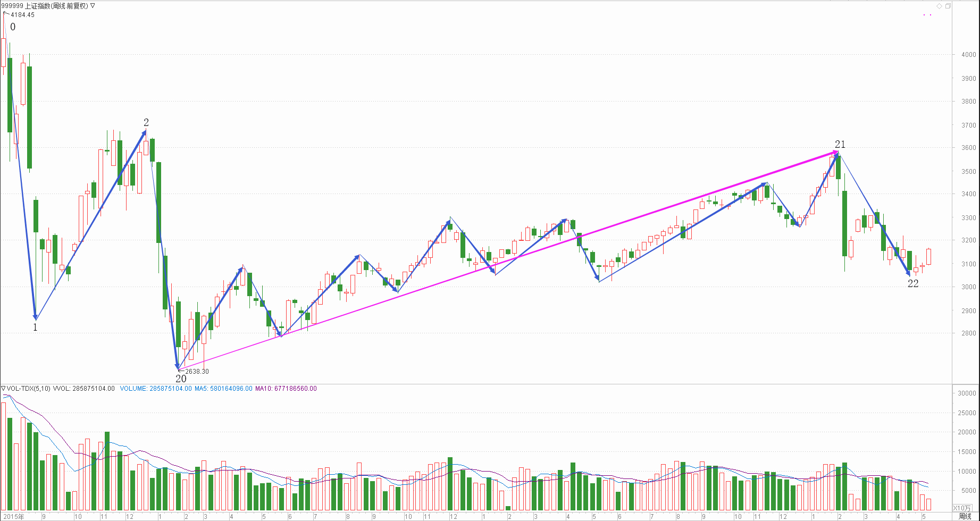Click the diamond icon at chart top-right

click(x=939, y=6)
